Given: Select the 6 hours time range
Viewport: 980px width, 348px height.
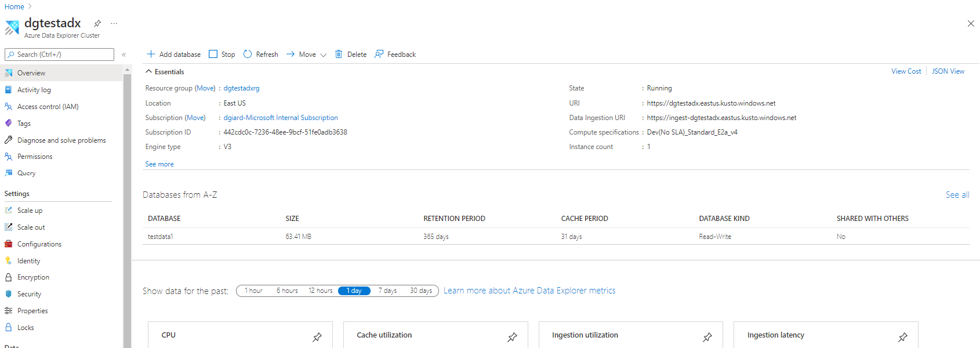Looking at the screenshot, I should tap(287, 291).
